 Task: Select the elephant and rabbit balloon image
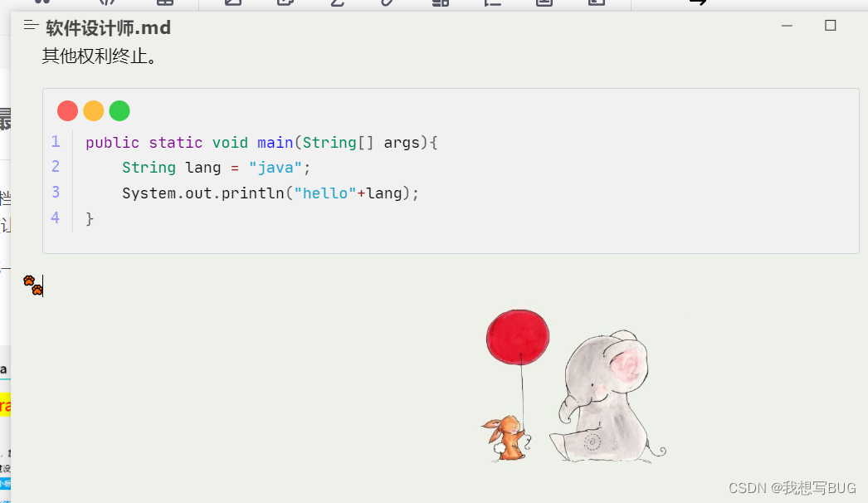[x=573, y=386]
